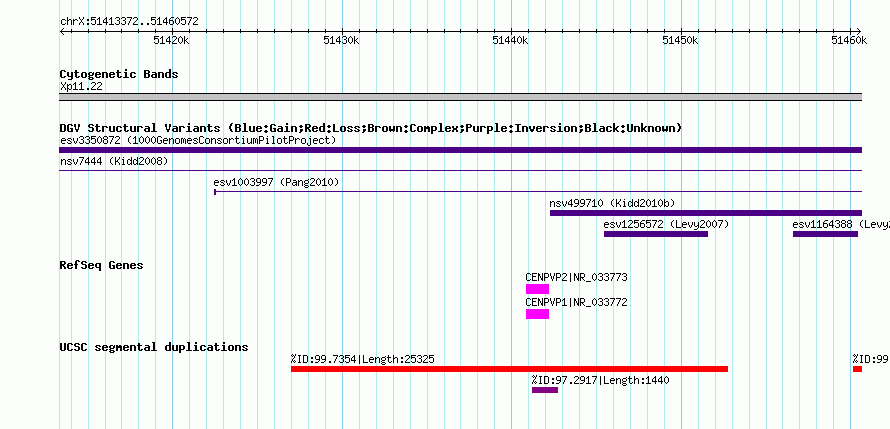Click the esv1003997 (Pang2010) variant line
This screenshot has width=890, height=429.
pos(538,192)
